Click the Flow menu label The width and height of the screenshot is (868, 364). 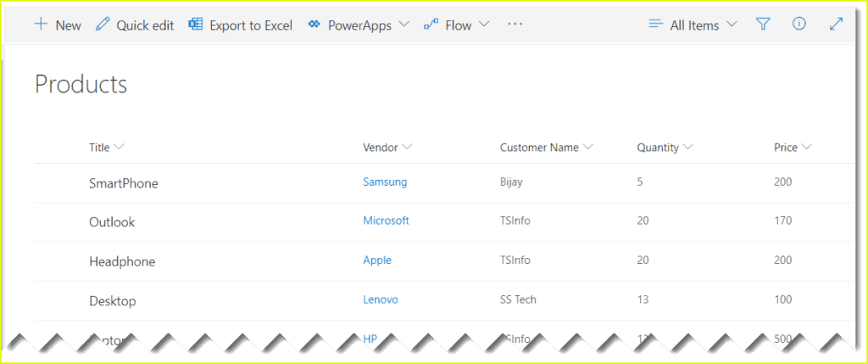click(x=459, y=25)
